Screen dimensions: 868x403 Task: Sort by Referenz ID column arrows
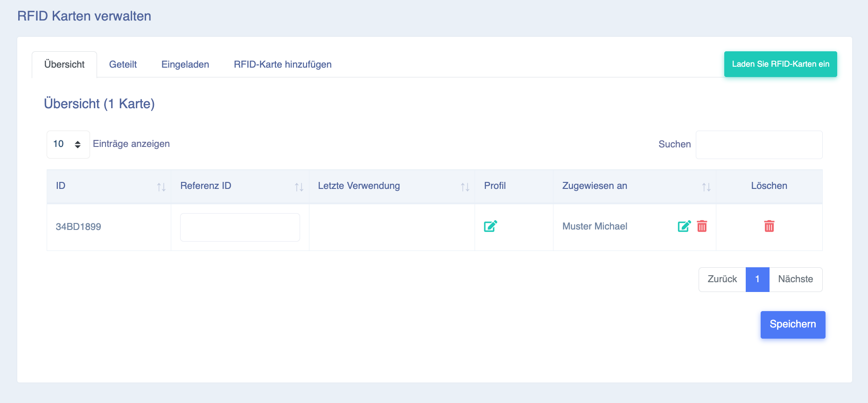(299, 187)
